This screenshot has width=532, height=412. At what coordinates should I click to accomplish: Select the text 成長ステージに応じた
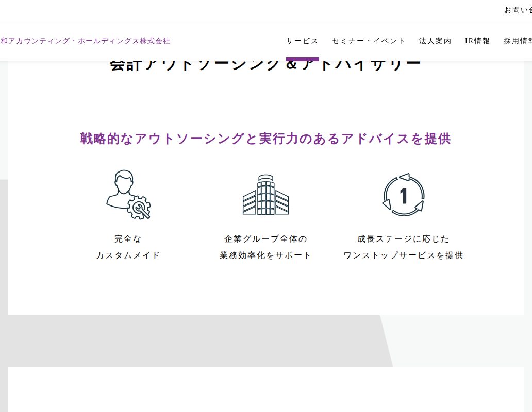tap(403, 239)
